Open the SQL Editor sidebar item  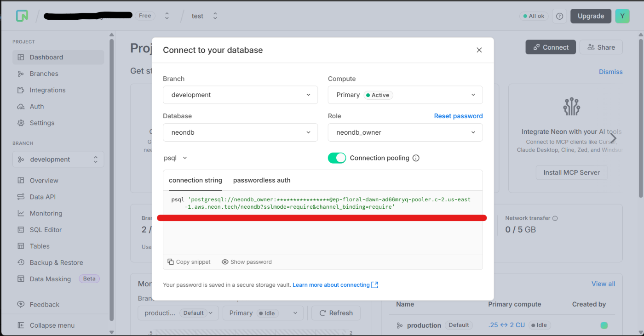[46, 230]
